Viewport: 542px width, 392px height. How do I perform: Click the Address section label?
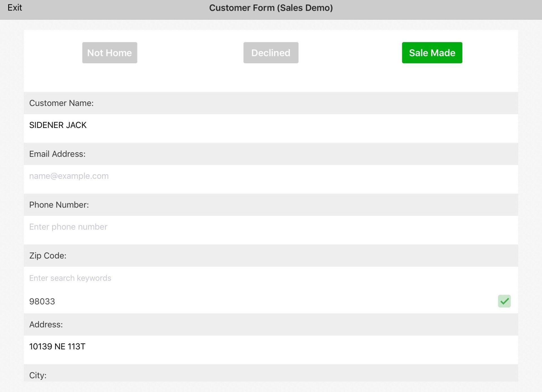(x=46, y=325)
